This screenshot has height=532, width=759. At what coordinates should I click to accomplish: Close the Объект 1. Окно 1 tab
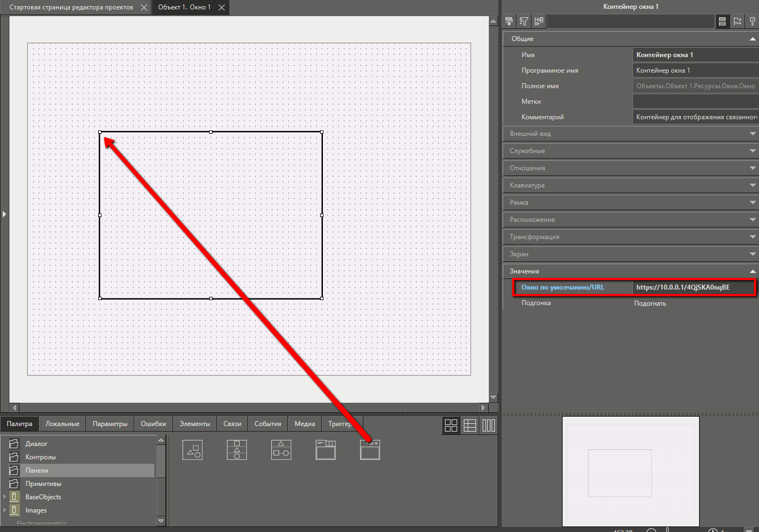click(221, 8)
